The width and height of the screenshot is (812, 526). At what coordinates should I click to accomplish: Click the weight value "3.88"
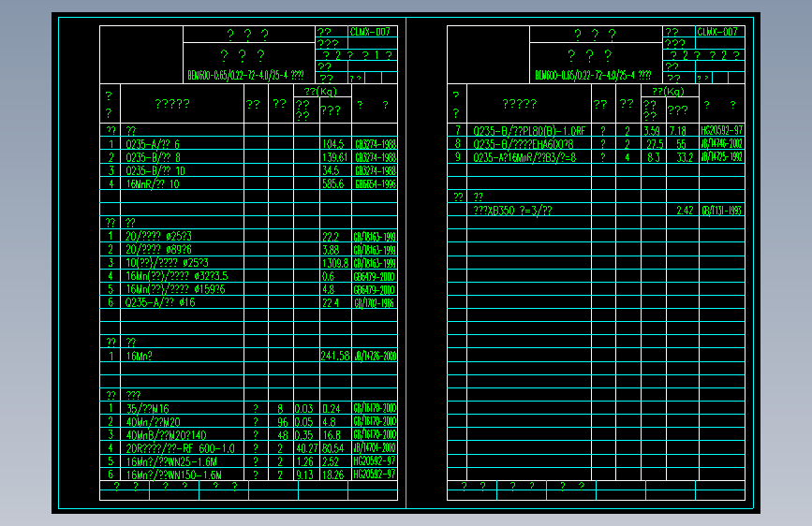(x=331, y=250)
